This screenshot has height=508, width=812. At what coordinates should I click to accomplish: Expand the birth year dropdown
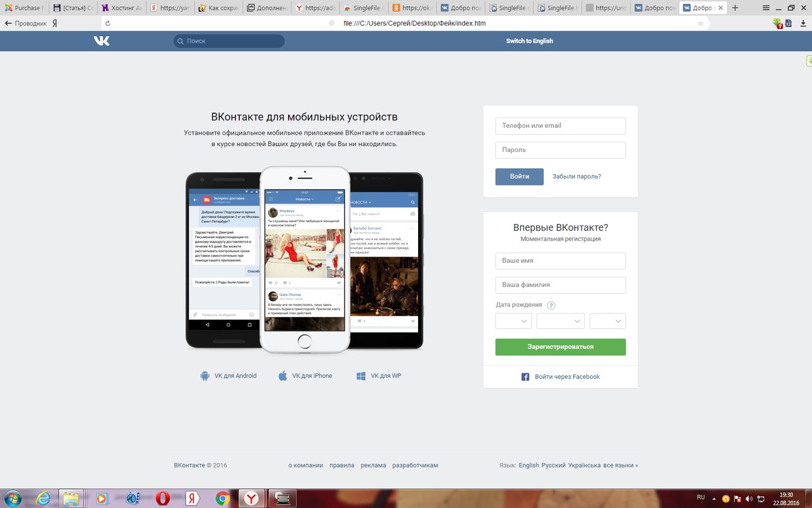click(x=608, y=321)
